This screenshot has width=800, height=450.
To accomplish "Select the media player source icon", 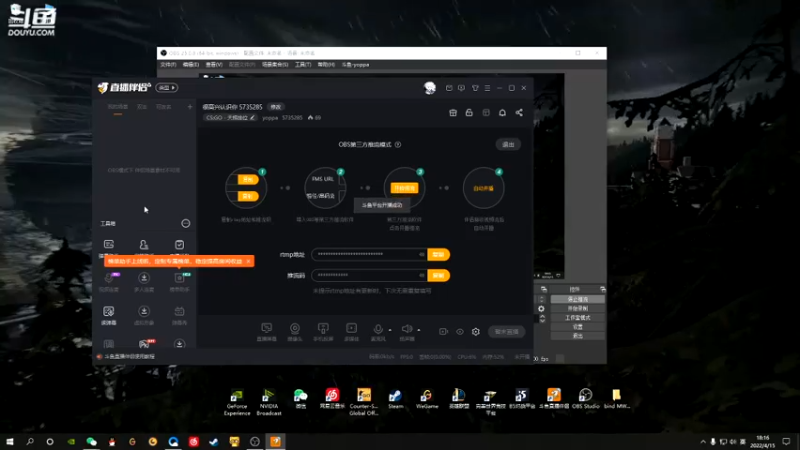I will point(352,331).
